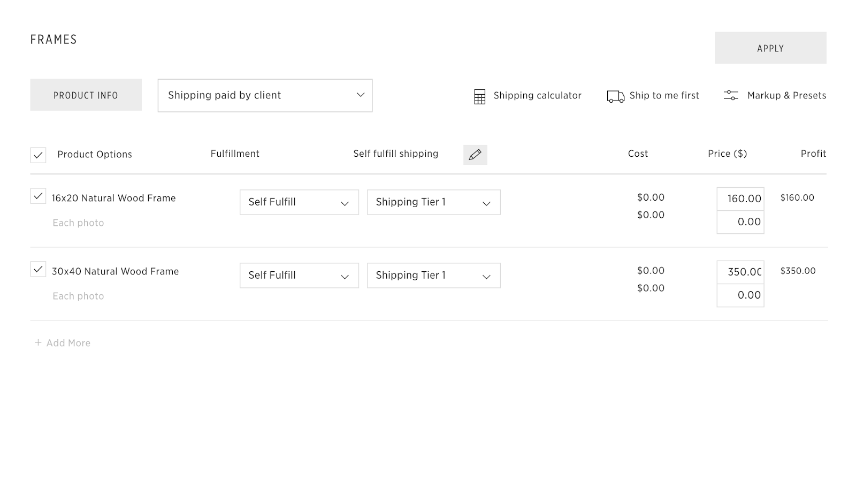Open the 16x20 frame Shipping Tier 1 dropdown

(433, 202)
